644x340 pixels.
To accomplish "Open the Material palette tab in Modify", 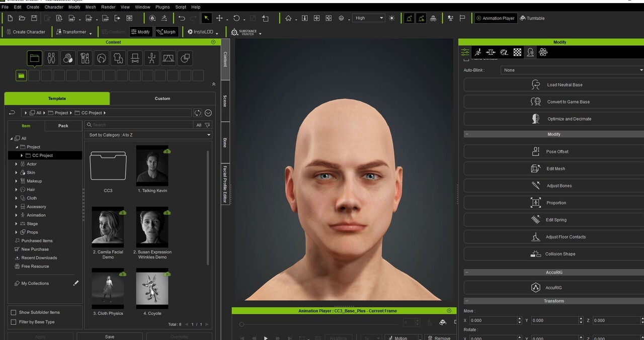I will click(x=504, y=52).
